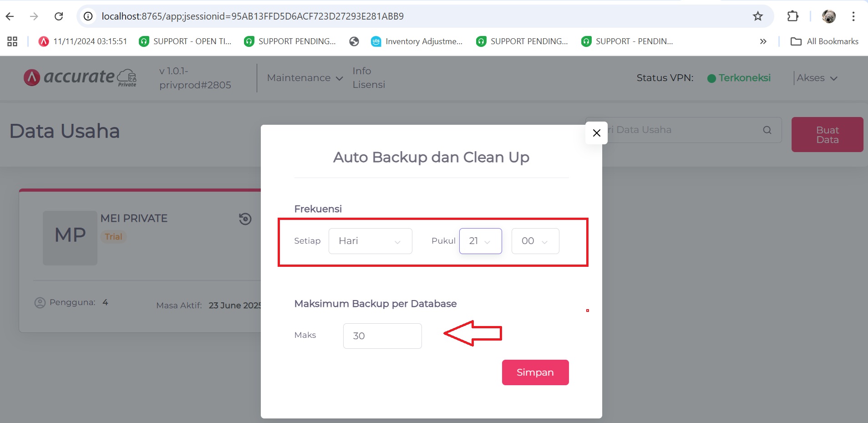Reload the page
The width and height of the screenshot is (868, 423).
(x=59, y=16)
